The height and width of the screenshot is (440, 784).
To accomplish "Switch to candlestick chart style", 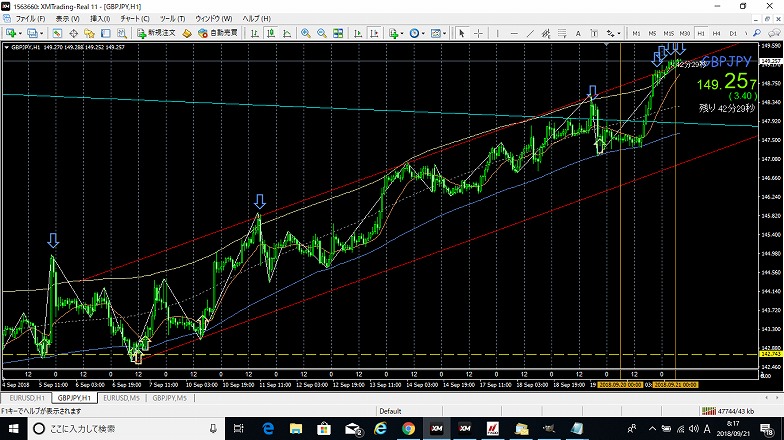I will (x=270, y=33).
